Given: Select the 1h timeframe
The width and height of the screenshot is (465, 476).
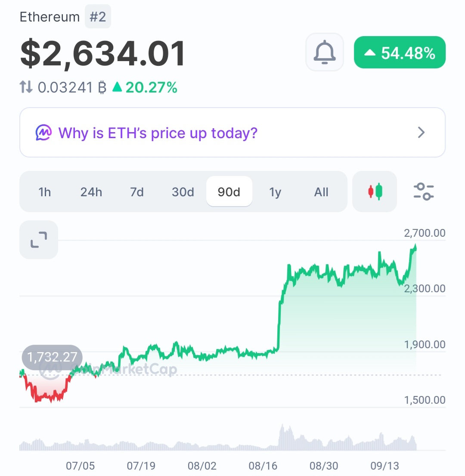Looking at the screenshot, I should pos(44,192).
